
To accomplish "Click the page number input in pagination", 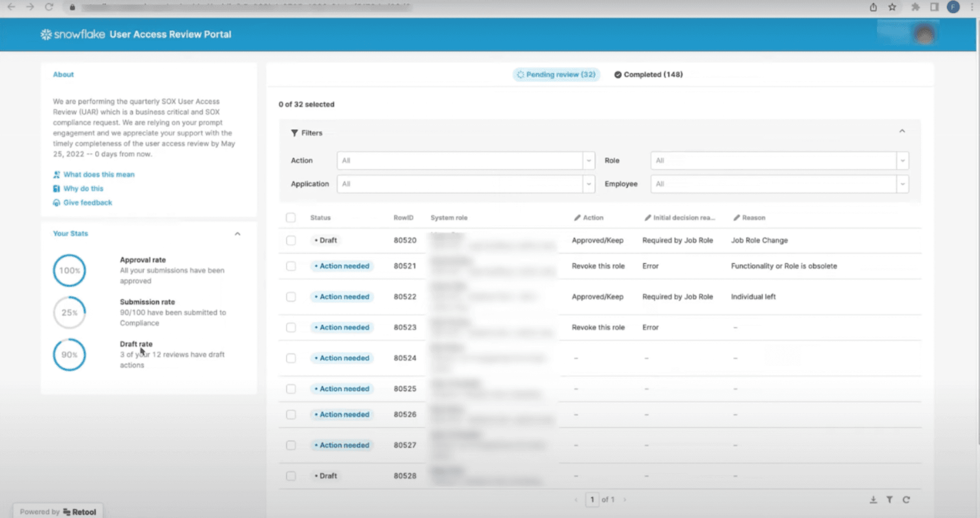I will (592, 500).
